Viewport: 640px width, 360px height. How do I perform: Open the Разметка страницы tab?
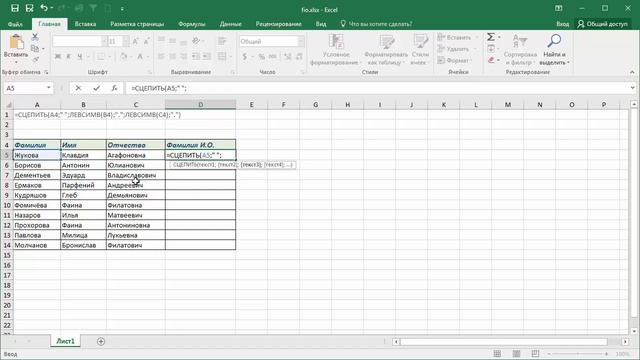[x=137, y=24]
